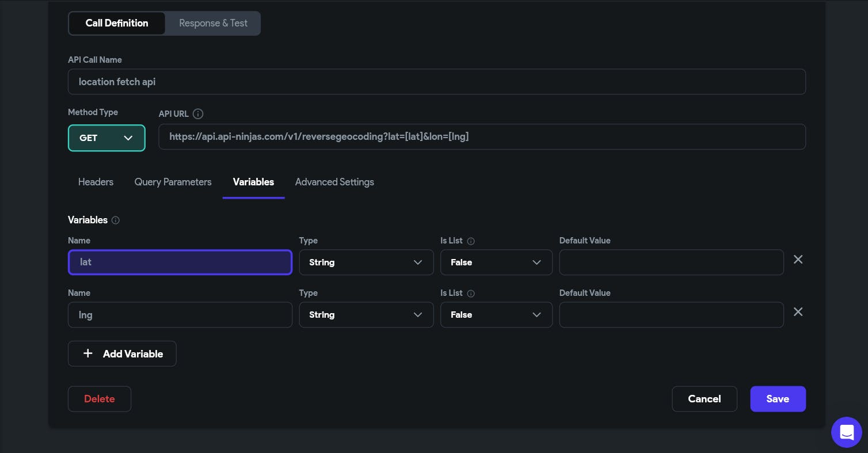Open the Headers tab
The width and height of the screenshot is (868, 453).
(x=96, y=182)
